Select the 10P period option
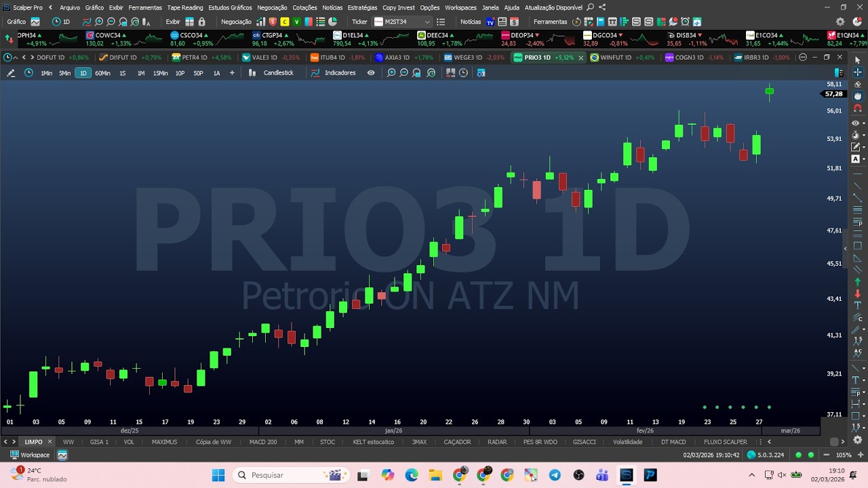 point(180,73)
